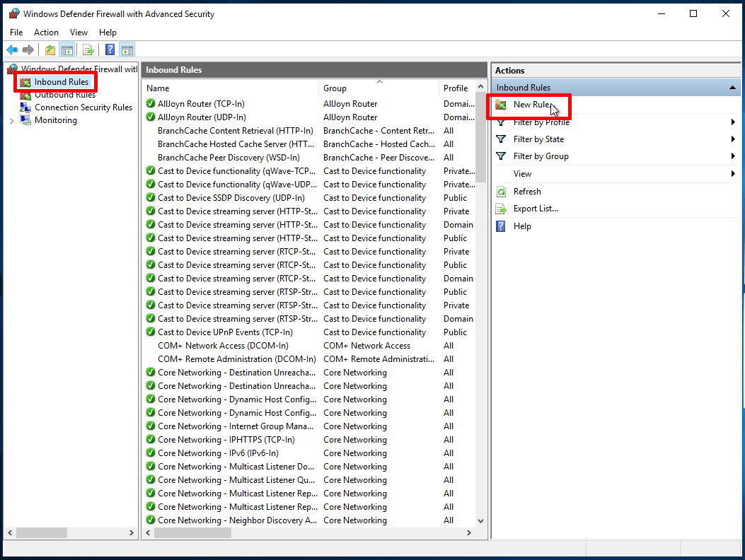Click the Help icon in Actions pane
Viewport: 745px width, 560px height.
click(x=501, y=226)
